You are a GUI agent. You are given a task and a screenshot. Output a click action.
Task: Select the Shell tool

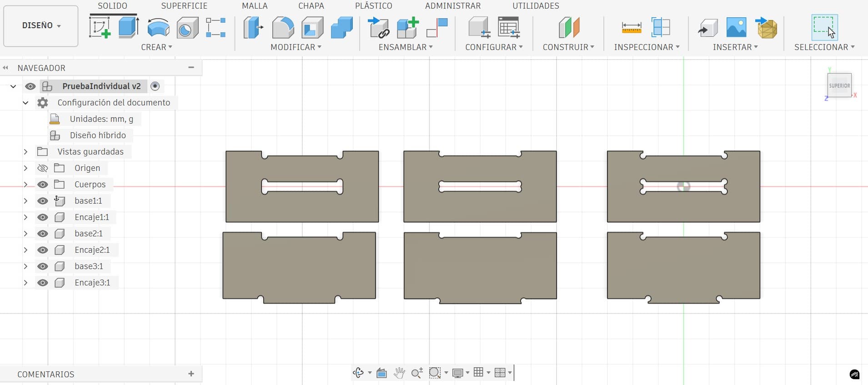[x=312, y=27]
